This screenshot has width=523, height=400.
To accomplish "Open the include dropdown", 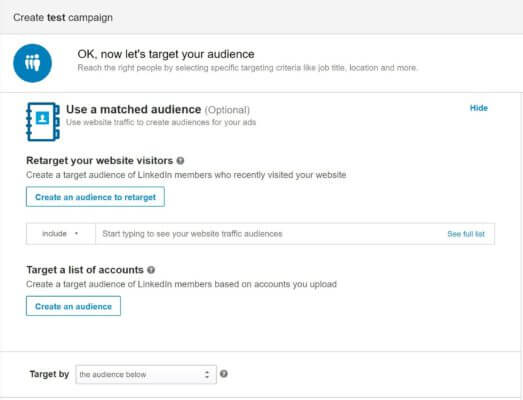I will (x=60, y=234).
